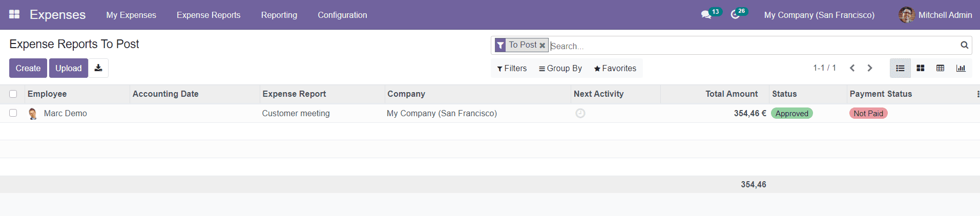Click the Customer meeting report cell
Viewport: 980px width, 216px height.
click(x=322, y=113)
